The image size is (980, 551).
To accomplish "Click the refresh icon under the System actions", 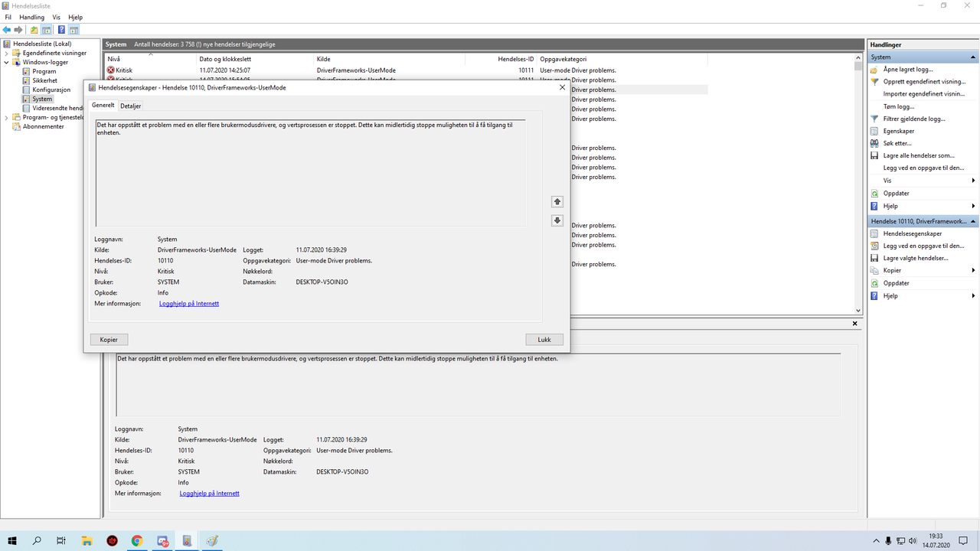I will [875, 193].
